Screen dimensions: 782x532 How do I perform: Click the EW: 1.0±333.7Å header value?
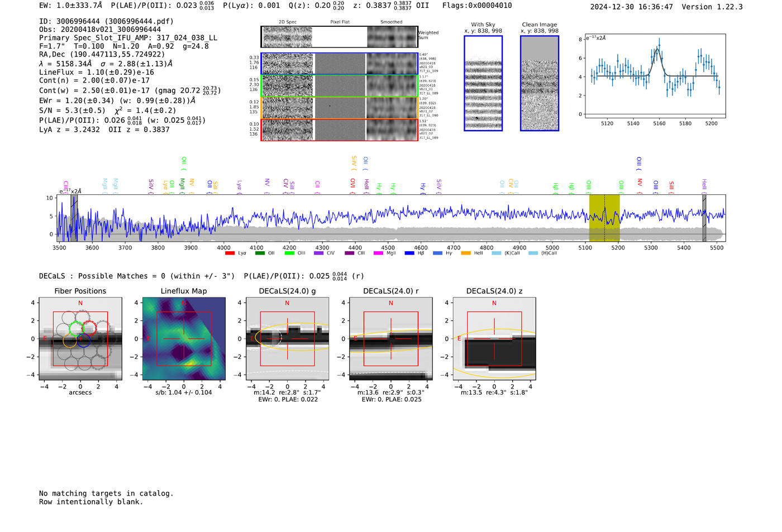coord(71,6)
